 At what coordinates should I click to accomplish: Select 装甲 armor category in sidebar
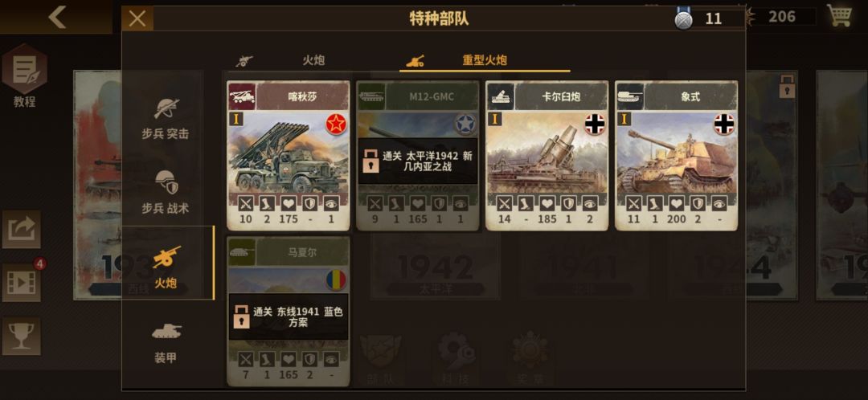(166, 343)
